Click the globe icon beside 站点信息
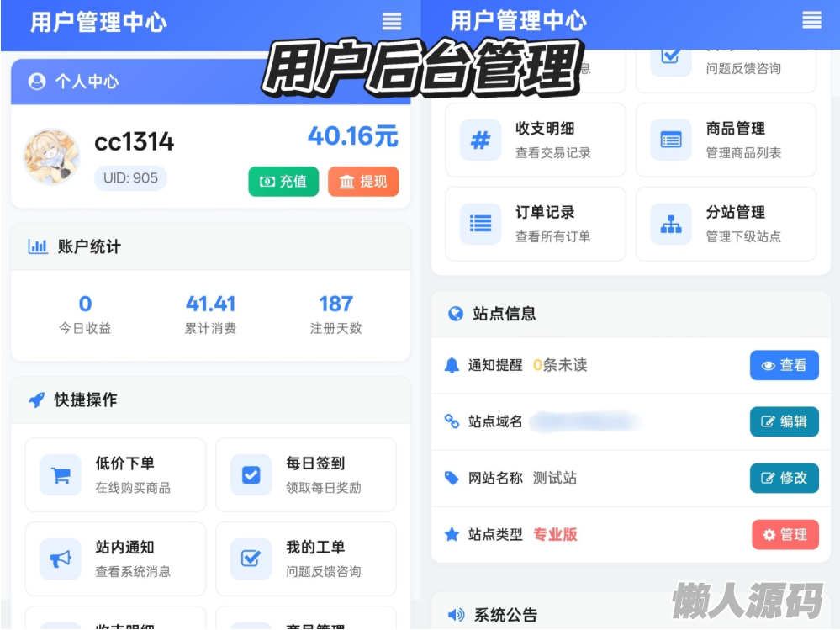Viewport: 840px width, 630px height. tap(456, 314)
